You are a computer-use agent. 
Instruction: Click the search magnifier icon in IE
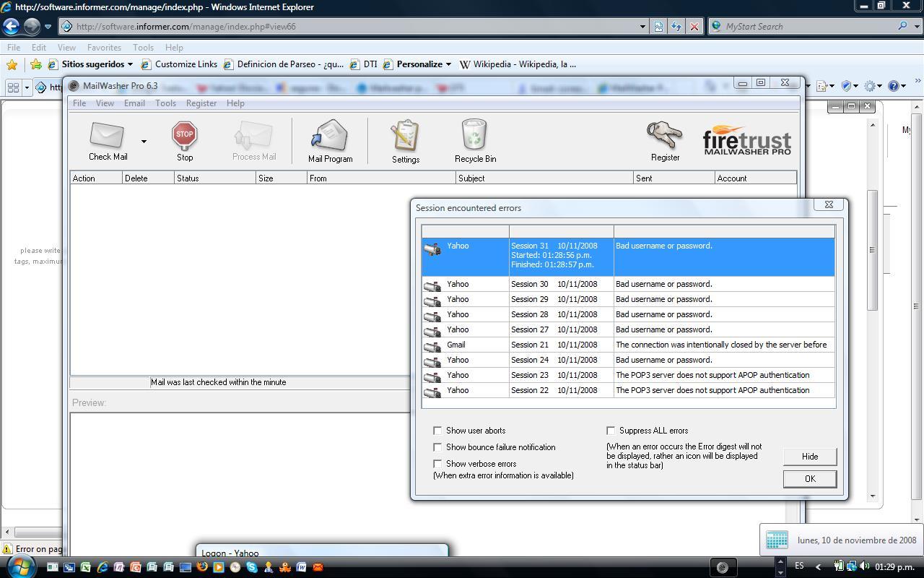coord(902,26)
